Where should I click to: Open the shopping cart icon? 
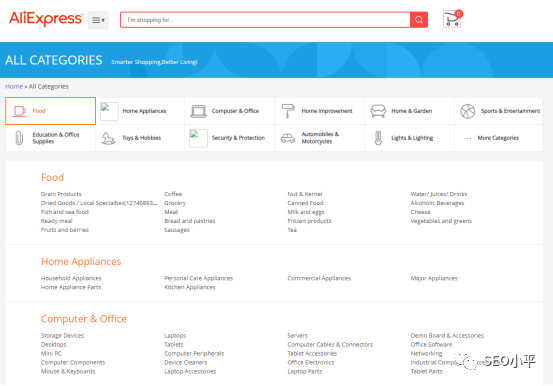pyautogui.click(x=452, y=19)
